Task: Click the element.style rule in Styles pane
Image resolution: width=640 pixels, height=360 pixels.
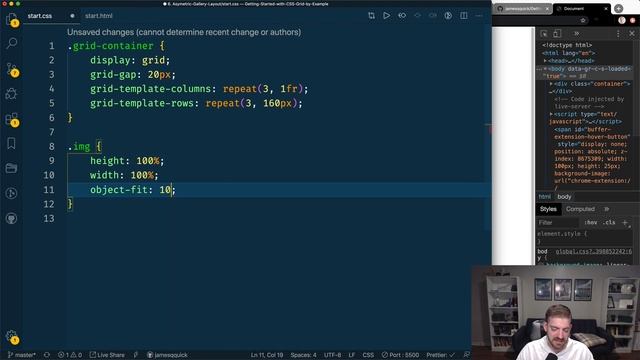Action: coord(562,234)
